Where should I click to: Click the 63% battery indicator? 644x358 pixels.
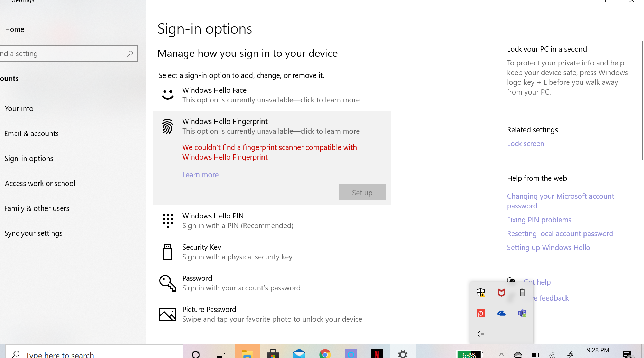click(x=469, y=354)
